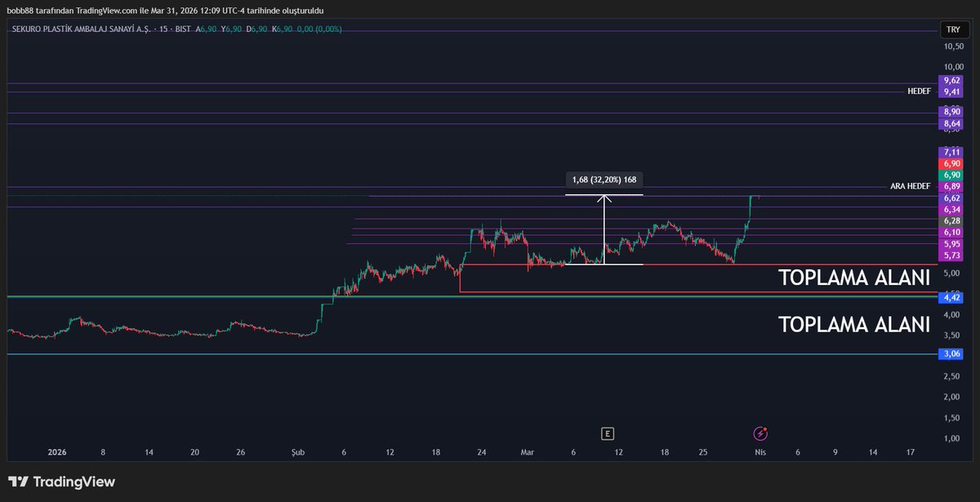Click the earnings E marker icon
The width and height of the screenshot is (980, 502).
click(607, 433)
